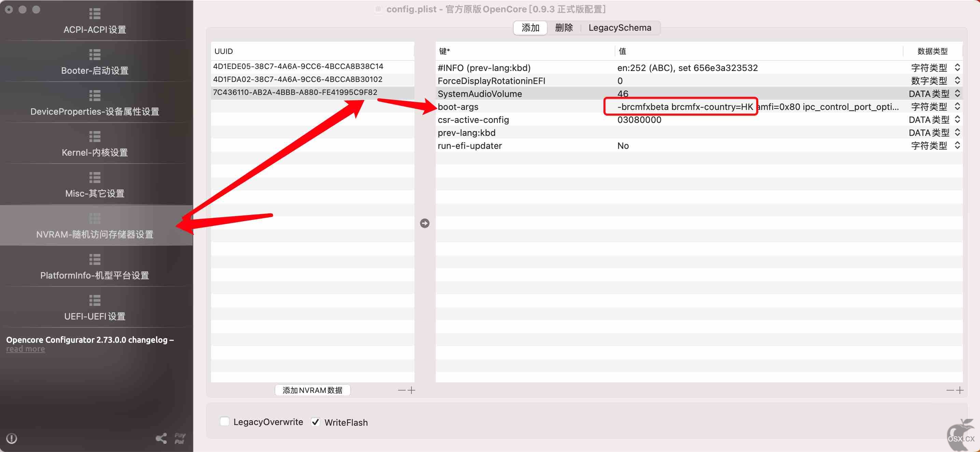Screen dimensions: 980x452
Task: Add a key row with plus button
Action: click(960, 390)
